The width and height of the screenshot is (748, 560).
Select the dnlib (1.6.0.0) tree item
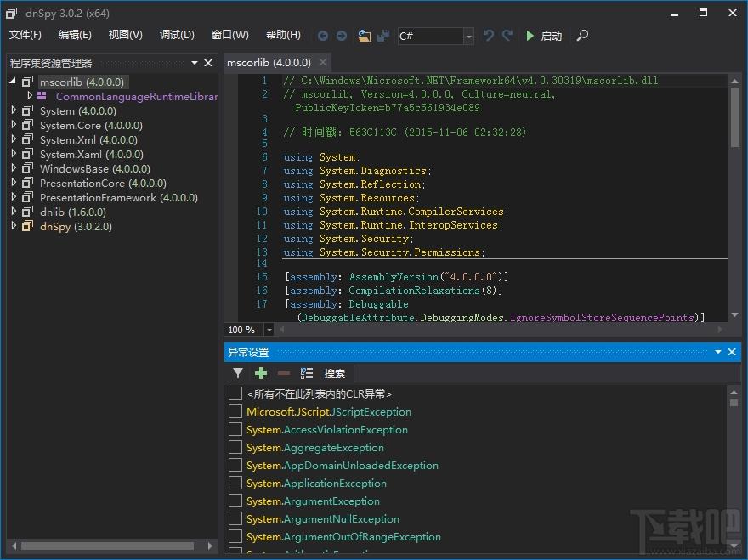pos(73,212)
